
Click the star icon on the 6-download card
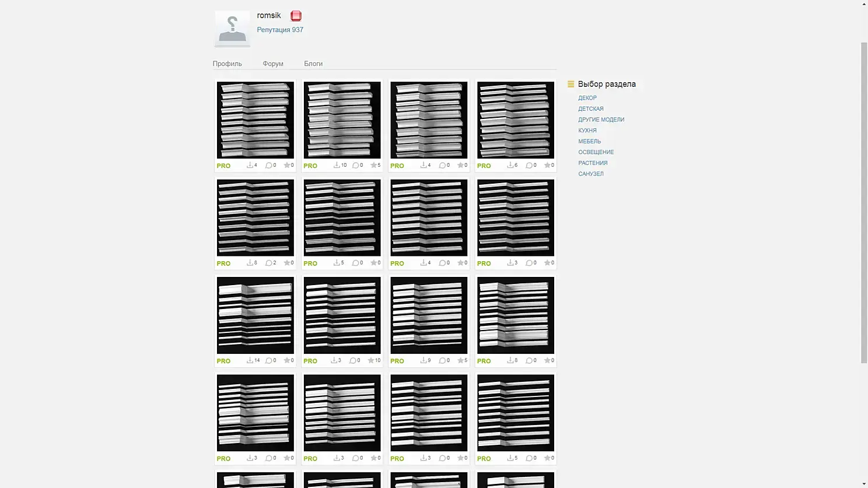tap(547, 166)
